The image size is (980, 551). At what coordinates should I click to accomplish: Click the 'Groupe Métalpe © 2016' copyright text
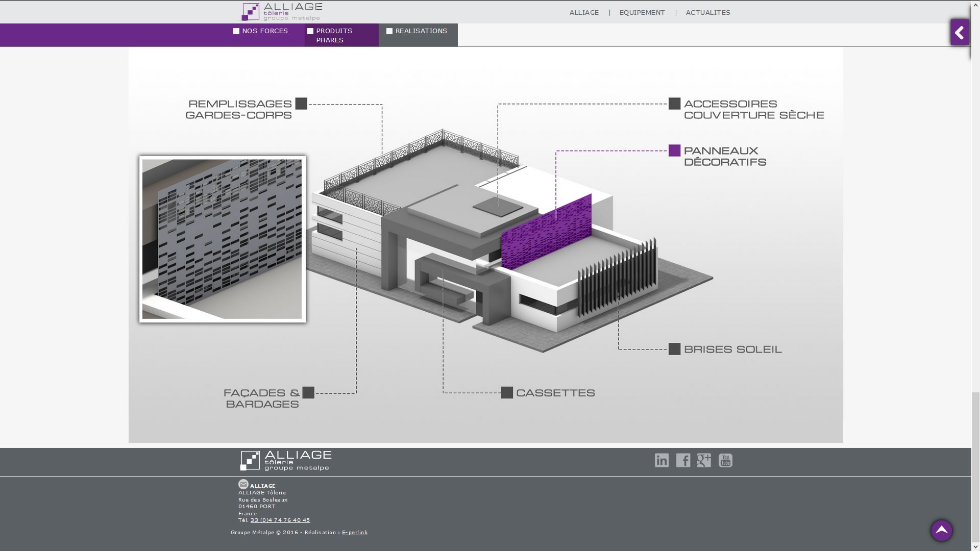pyautogui.click(x=264, y=533)
